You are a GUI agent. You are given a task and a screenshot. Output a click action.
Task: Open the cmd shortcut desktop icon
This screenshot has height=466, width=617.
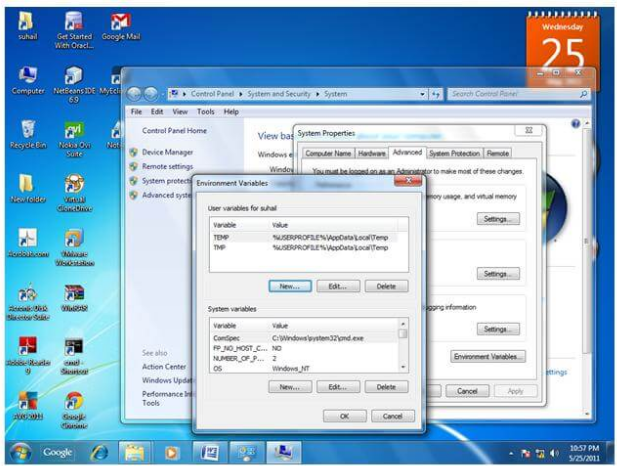tap(74, 355)
